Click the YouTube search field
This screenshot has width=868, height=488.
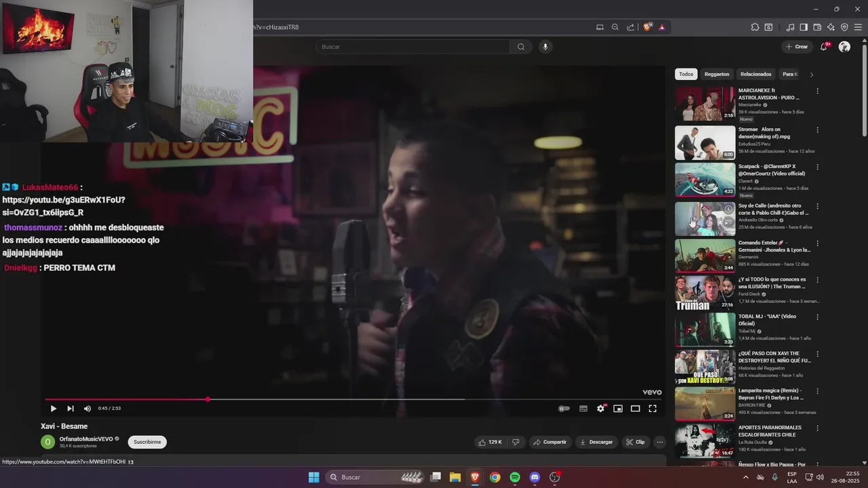pyautogui.click(x=412, y=47)
